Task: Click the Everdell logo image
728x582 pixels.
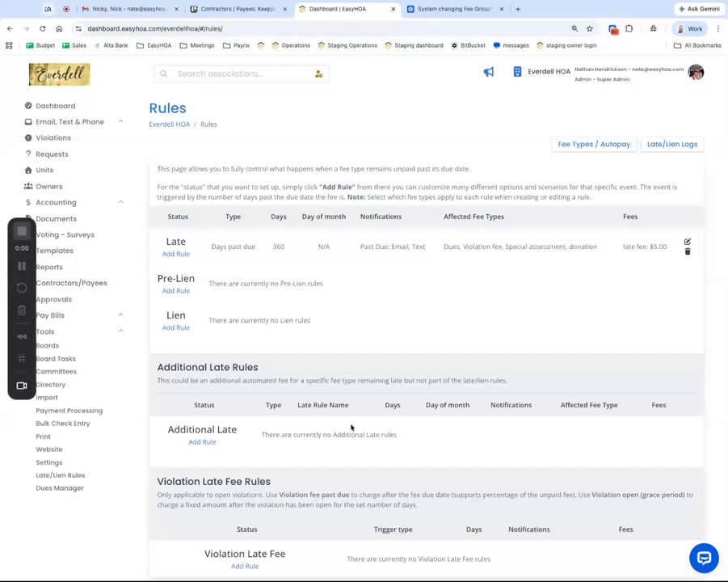Action: tap(60, 74)
